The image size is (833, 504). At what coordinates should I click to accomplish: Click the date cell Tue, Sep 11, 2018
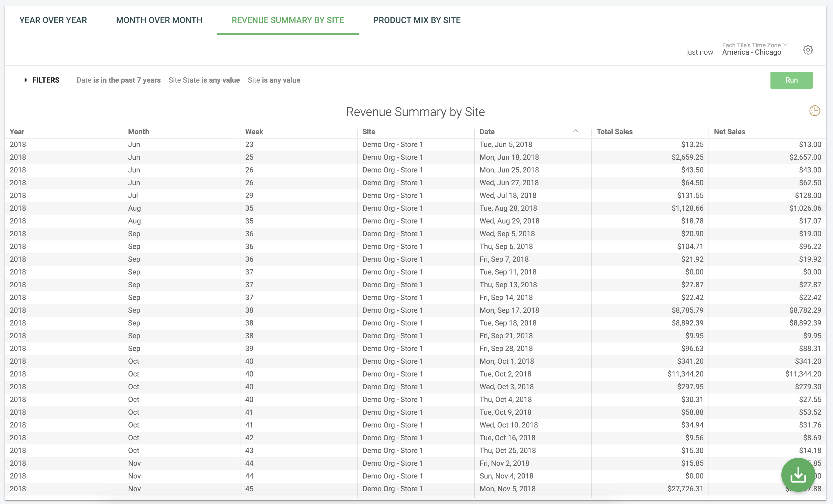(508, 272)
